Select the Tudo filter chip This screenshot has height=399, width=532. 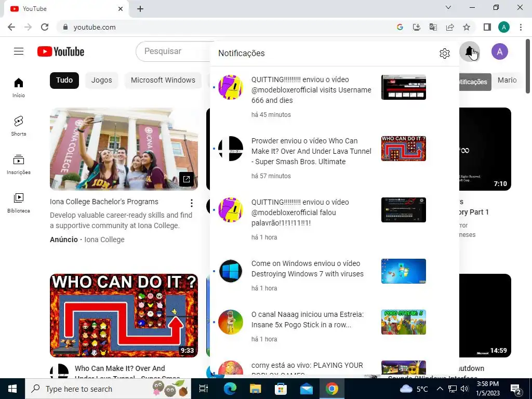click(64, 81)
